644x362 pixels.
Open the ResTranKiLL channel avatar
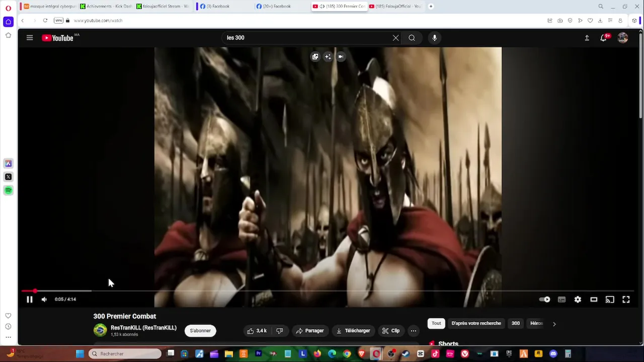pyautogui.click(x=100, y=330)
